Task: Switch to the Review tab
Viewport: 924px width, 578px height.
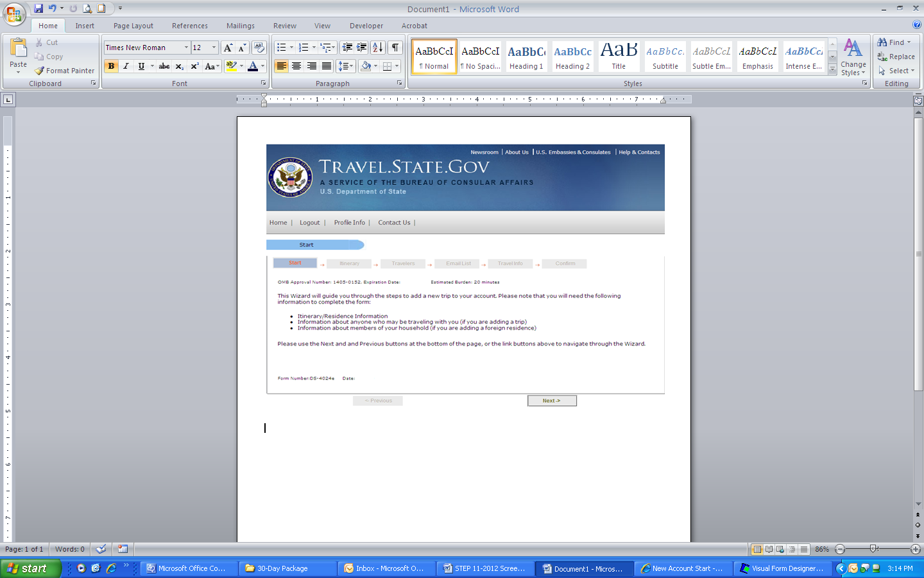Action: pyautogui.click(x=285, y=26)
